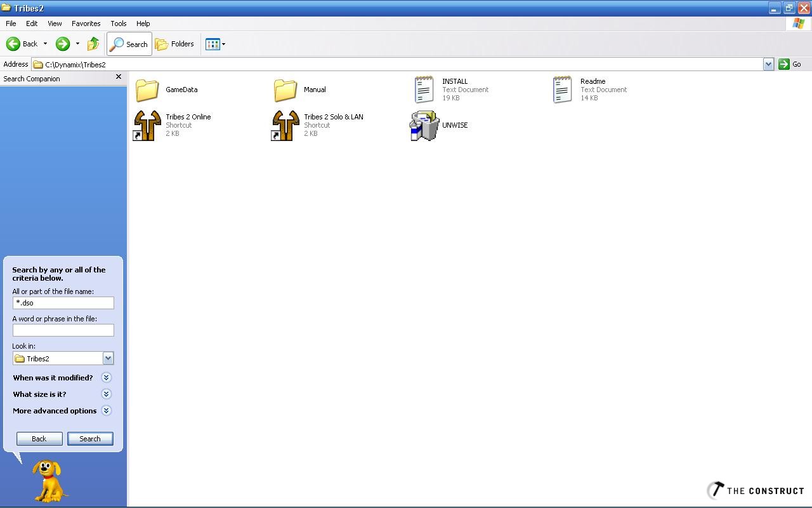The height and width of the screenshot is (508, 812).
Task: Select the Tribes 2 Online shortcut icon
Action: tap(147, 125)
